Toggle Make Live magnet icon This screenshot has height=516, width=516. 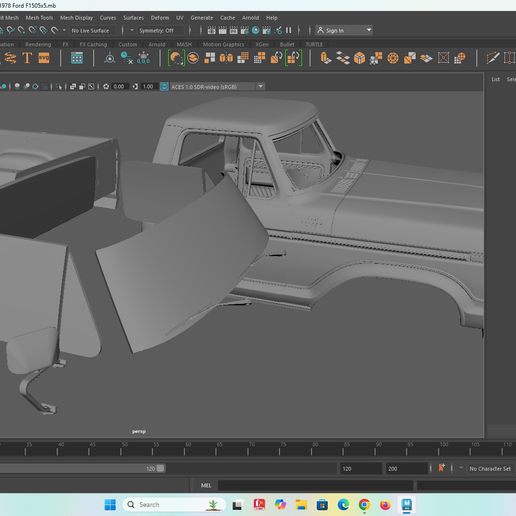tap(54, 30)
